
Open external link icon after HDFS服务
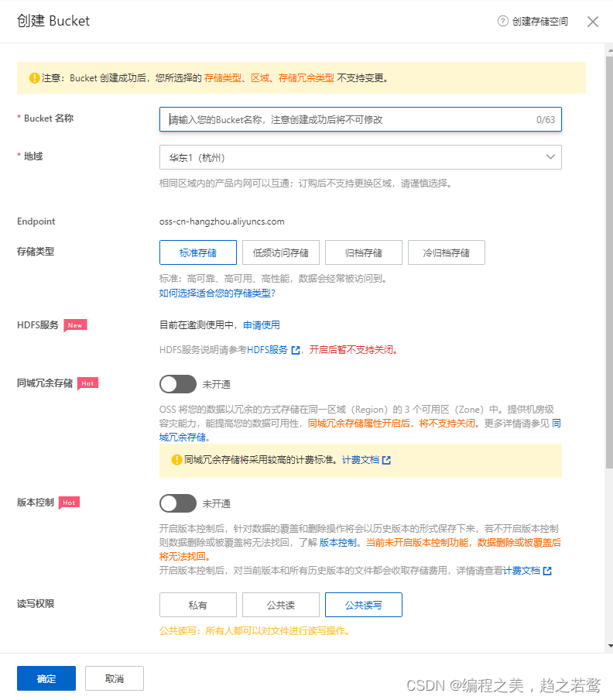coord(296,350)
